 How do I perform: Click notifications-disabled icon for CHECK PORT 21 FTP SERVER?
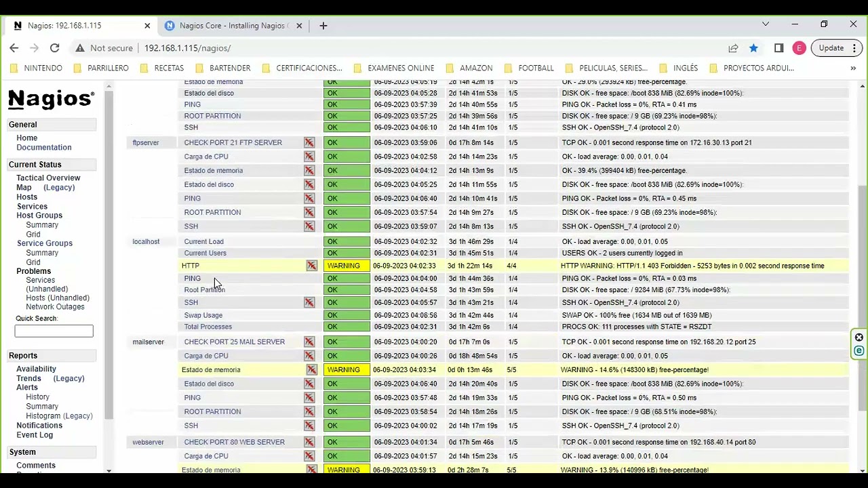pyautogui.click(x=309, y=142)
